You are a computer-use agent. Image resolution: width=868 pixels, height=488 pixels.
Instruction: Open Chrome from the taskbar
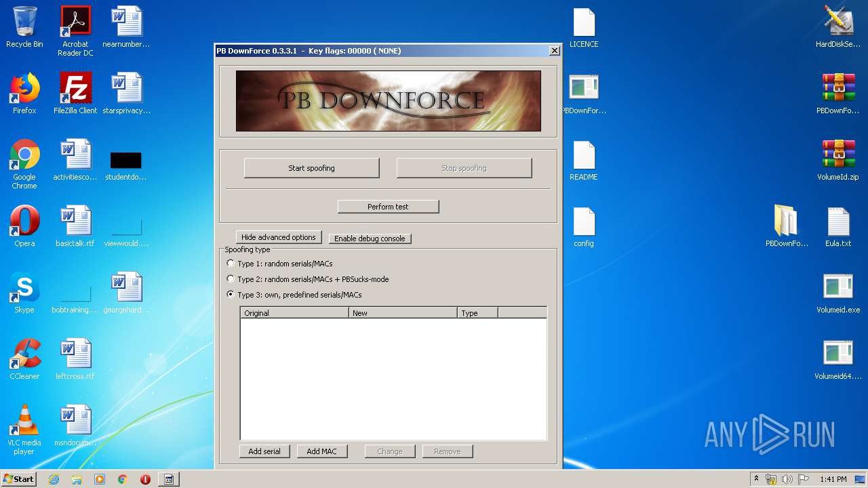(123, 479)
